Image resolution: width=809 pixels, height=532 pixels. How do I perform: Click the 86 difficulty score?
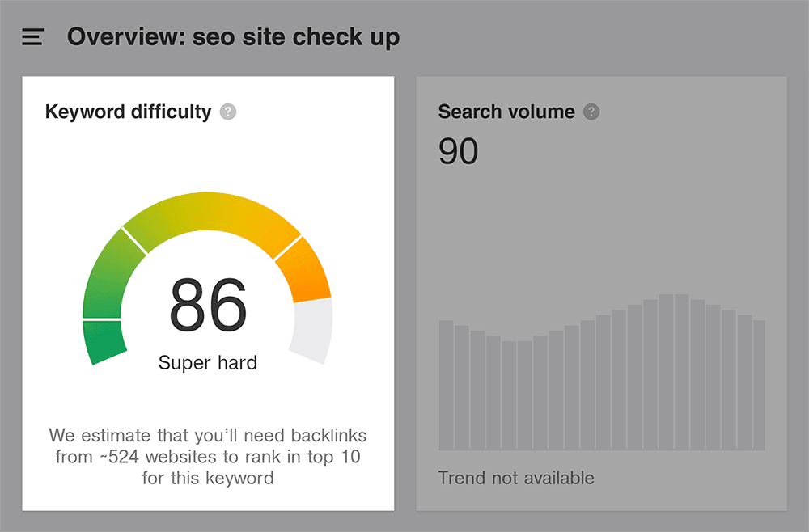208,306
